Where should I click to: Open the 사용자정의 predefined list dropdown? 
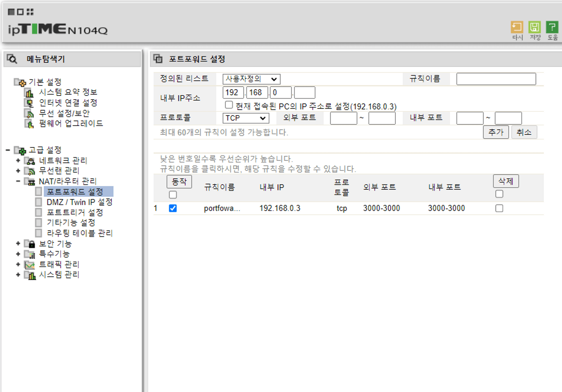(x=251, y=79)
